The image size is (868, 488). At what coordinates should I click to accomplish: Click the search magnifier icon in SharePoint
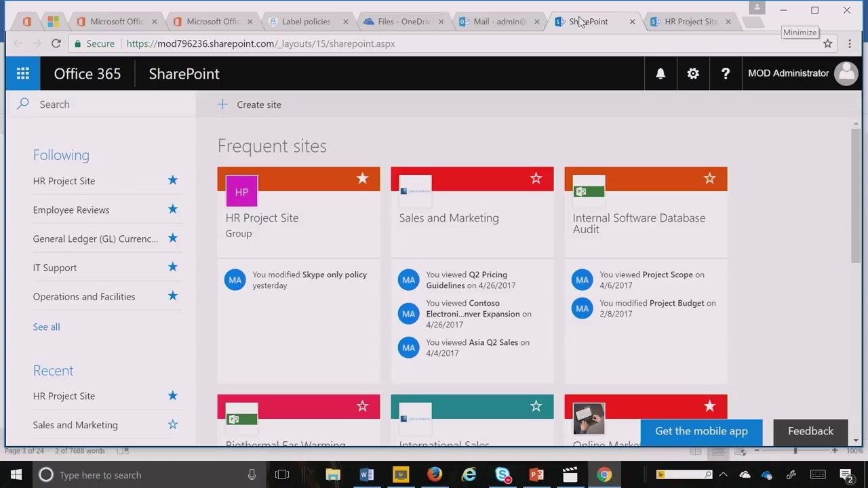tap(23, 104)
